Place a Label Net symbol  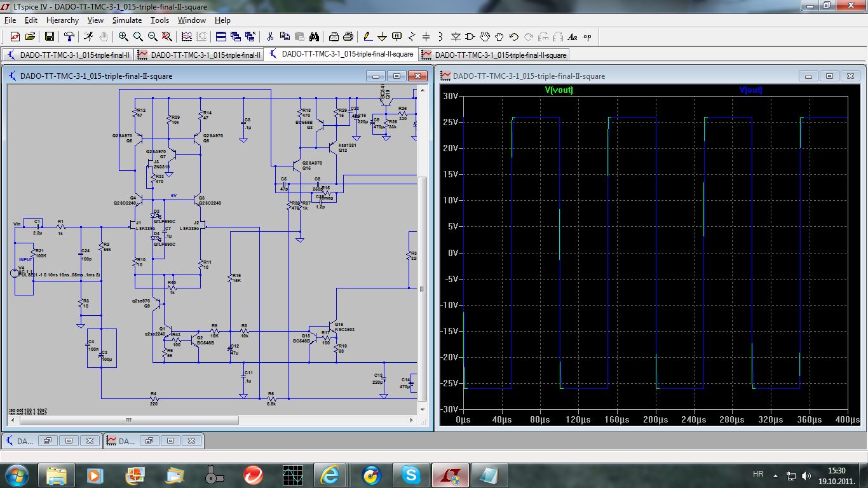tap(397, 36)
